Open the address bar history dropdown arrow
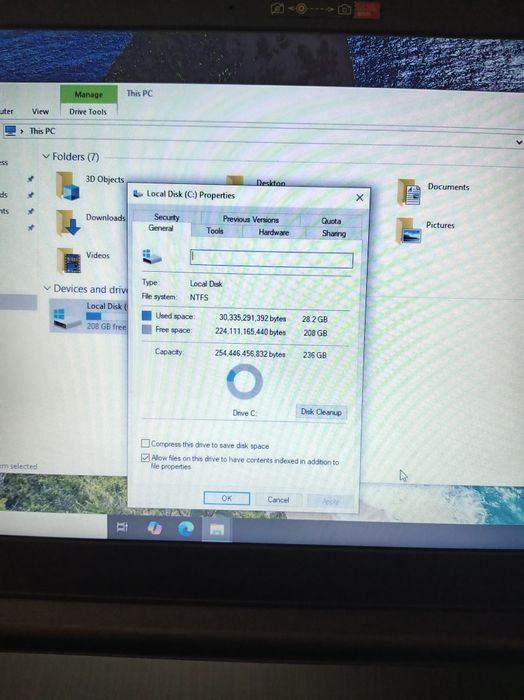 click(x=519, y=142)
